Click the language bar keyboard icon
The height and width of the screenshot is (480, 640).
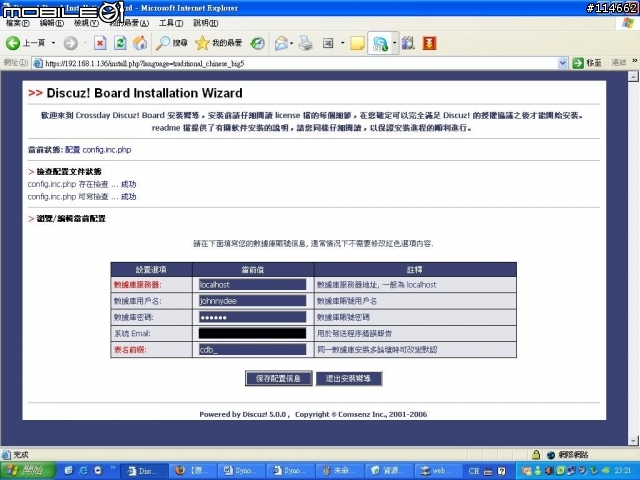click(x=488, y=471)
